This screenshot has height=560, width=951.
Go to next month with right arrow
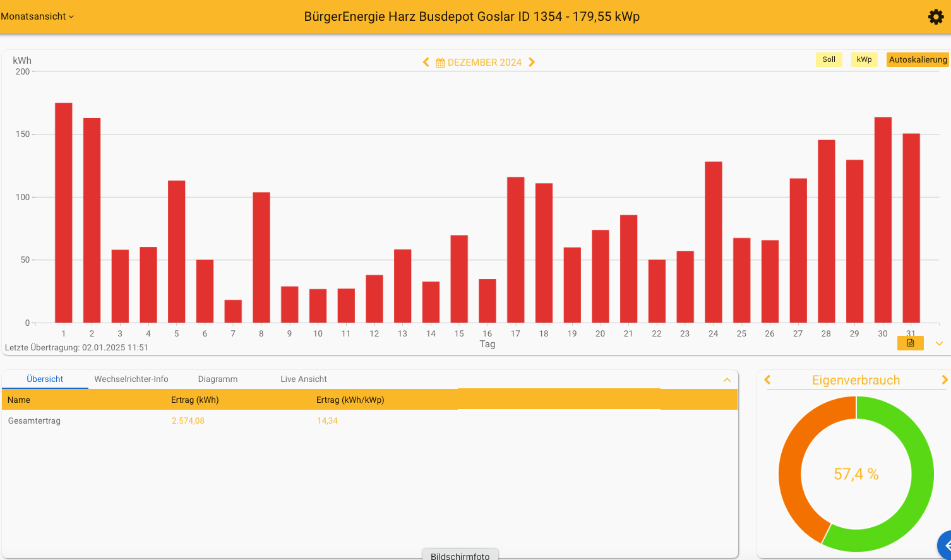(532, 62)
